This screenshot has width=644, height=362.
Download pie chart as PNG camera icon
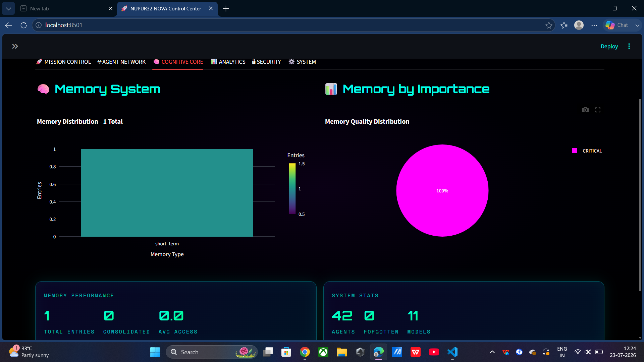point(585,110)
